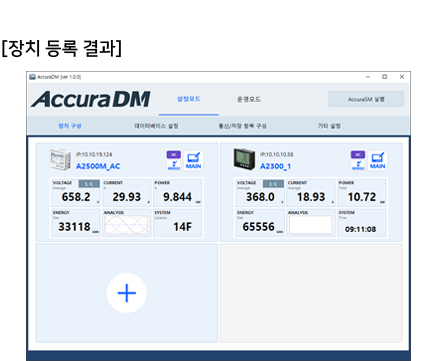Click the AccuraDM title bar icon

(32, 77)
